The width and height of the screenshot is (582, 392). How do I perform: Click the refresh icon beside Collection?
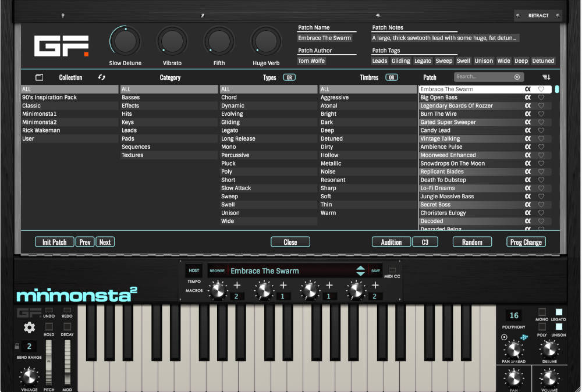click(x=102, y=77)
